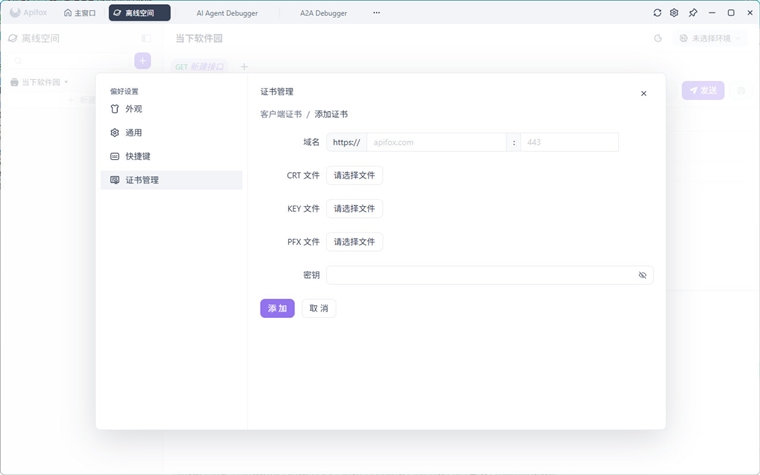Open A2A Debugger tab
This screenshot has width=760, height=475.
click(x=323, y=13)
